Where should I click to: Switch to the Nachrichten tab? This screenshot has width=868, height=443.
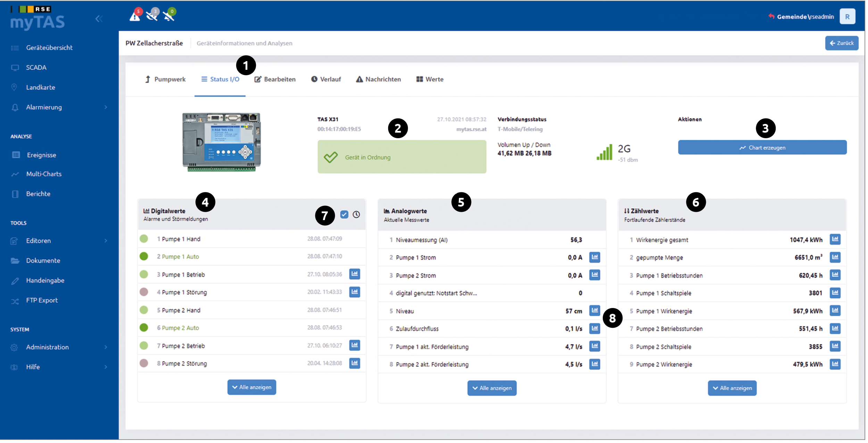378,80
